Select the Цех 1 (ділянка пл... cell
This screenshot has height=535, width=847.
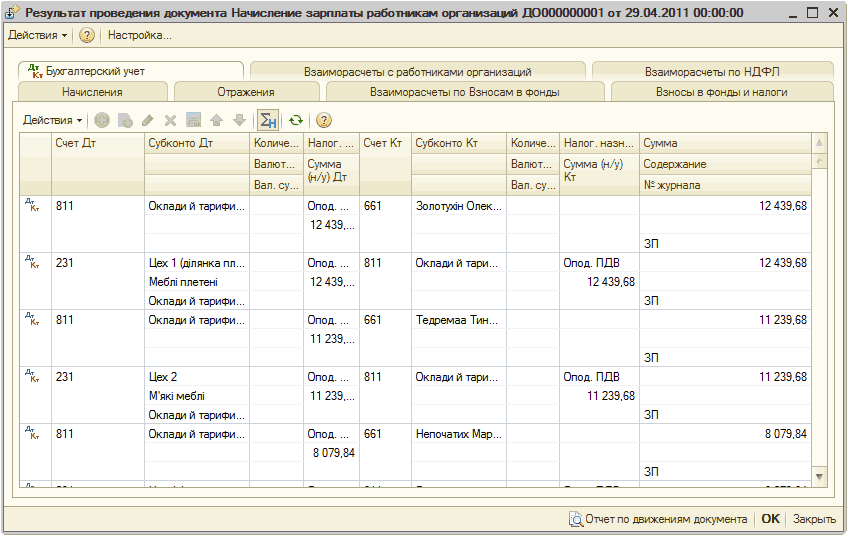(197, 263)
